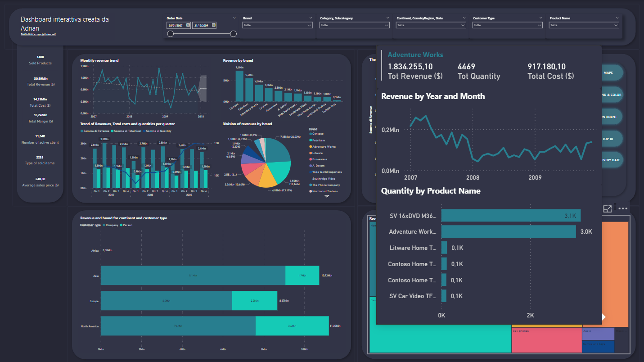Click the Average sales price 240,88 card
This screenshot has width=644, height=362.
40,182
